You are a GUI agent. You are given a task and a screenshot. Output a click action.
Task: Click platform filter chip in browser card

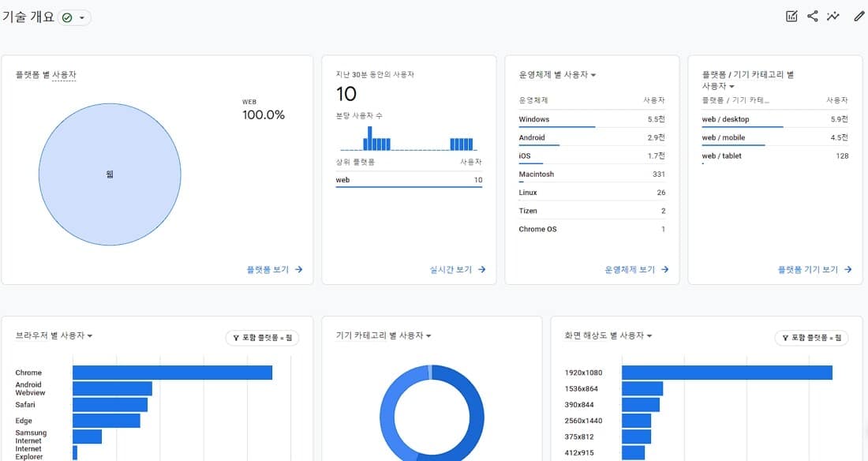coord(263,337)
